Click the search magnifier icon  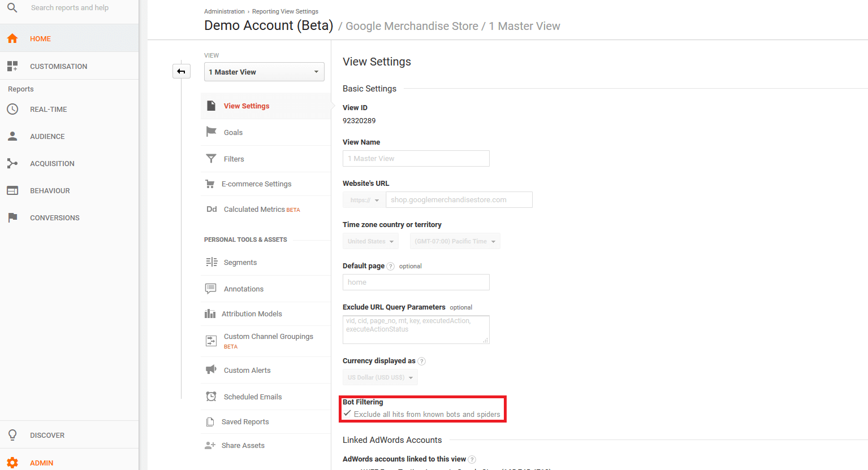tap(12, 8)
